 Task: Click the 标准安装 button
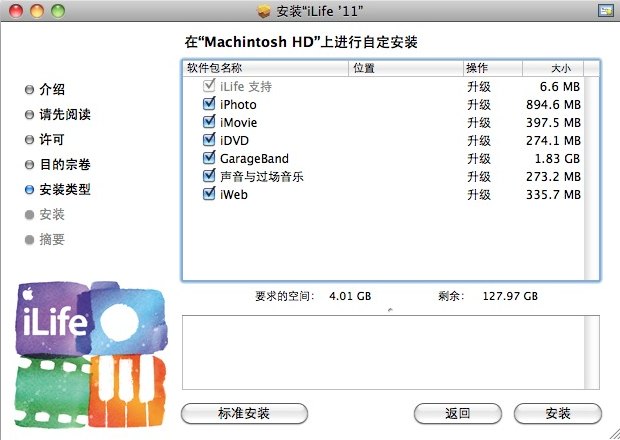point(244,414)
